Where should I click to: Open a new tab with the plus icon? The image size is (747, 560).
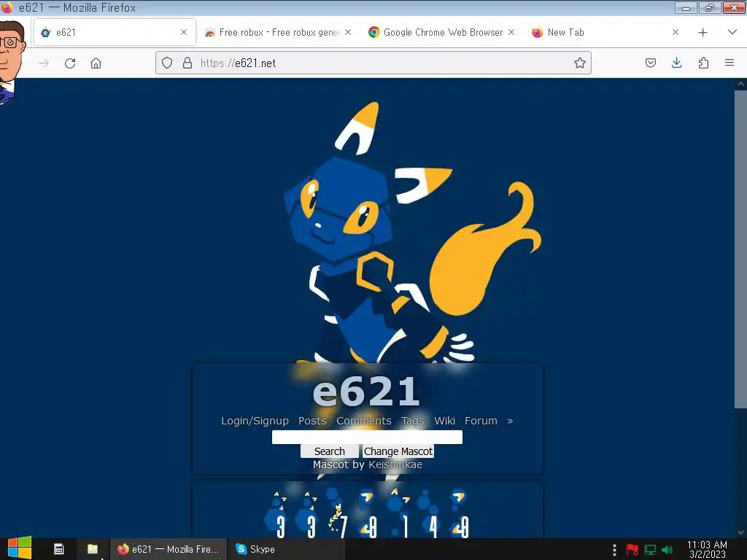click(x=703, y=32)
